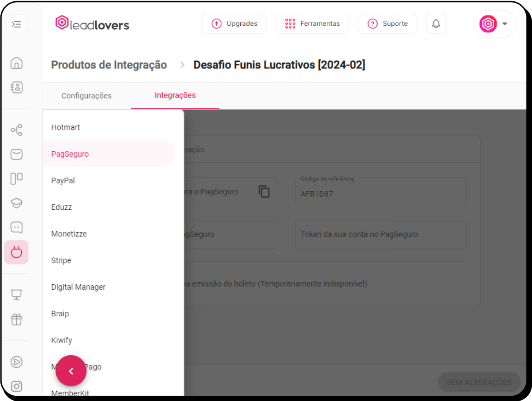Go to Produtos de Integração breadcrumb
Viewport: 532px width, 401px height.
[109, 65]
